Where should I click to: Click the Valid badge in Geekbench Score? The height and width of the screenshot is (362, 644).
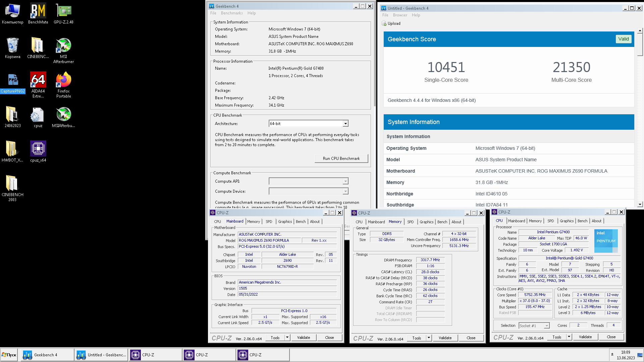624,39
